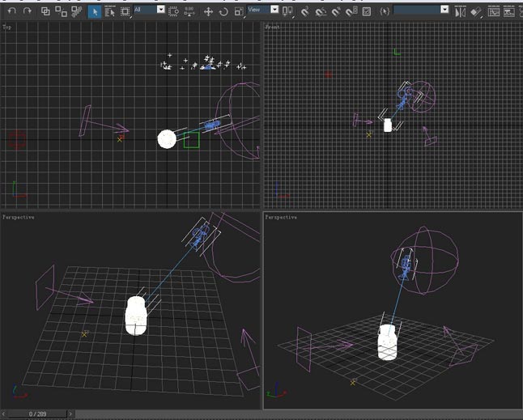Toggle the Scene Explorer icon
Screen dimensions: 523x420
pos(494,12)
